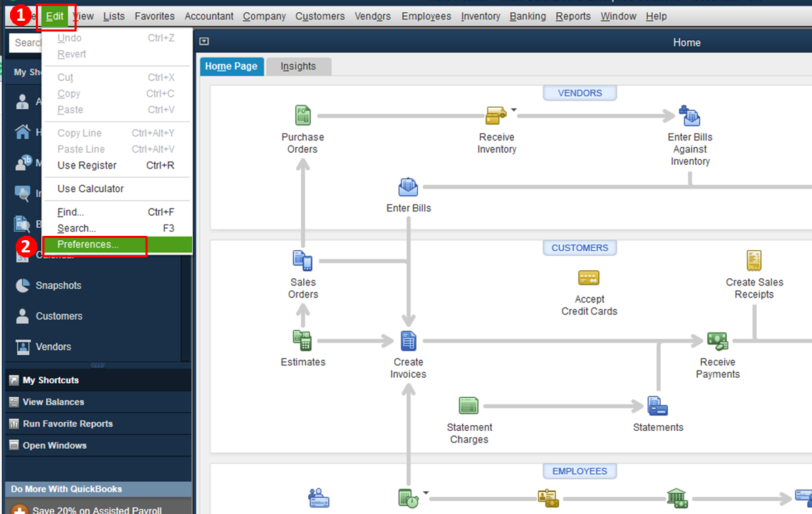Click the Receive Payments icon
This screenshot has width=812, height=514.
(717, 341)
